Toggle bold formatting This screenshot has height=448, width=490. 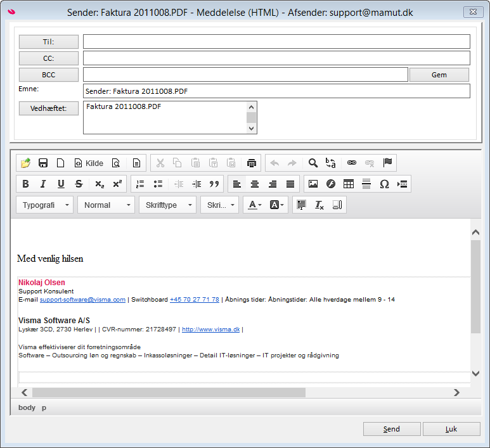(x=25, y=184)
